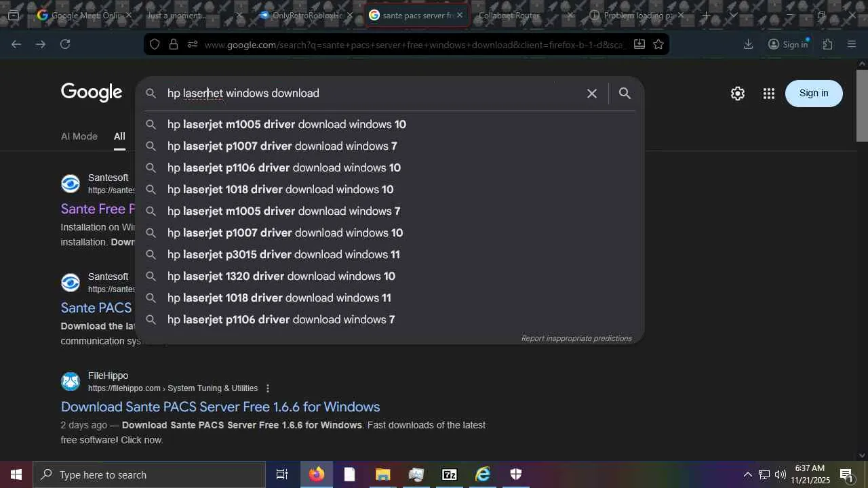Open the Firefox extensions panel
The image size is (868, 488).
click(x=827, y=44)
